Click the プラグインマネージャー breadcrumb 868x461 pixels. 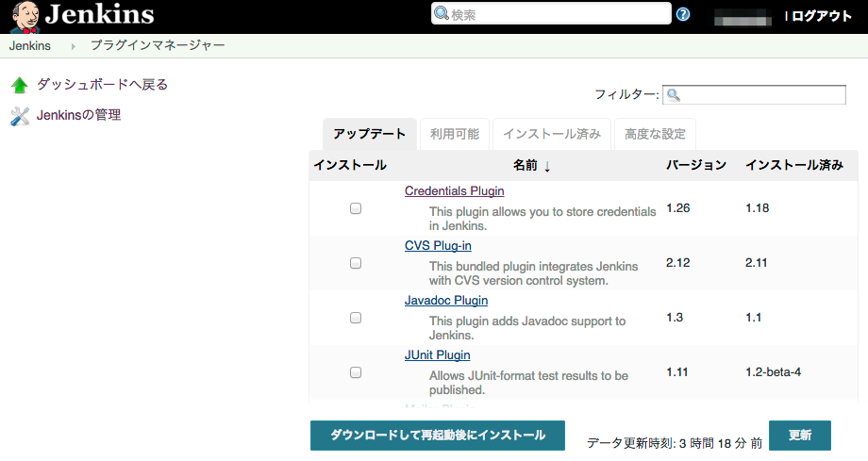click(158, 45)
